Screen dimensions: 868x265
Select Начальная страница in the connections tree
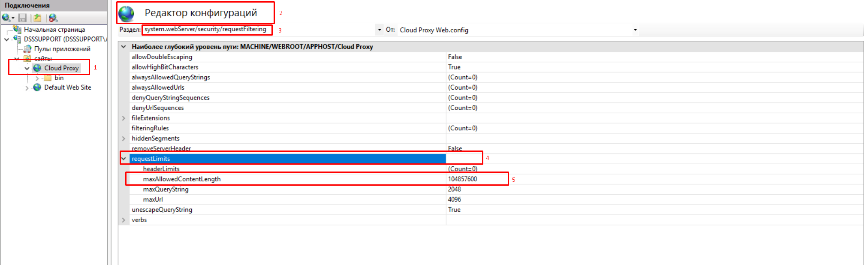[x=54, y=30]
